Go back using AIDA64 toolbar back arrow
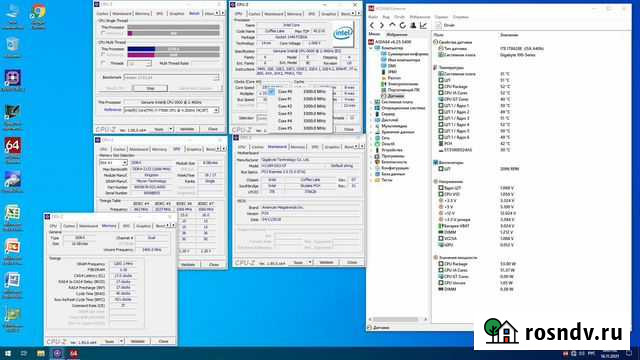640x360 pixels. pyautogui.click(x=371, y=25)
